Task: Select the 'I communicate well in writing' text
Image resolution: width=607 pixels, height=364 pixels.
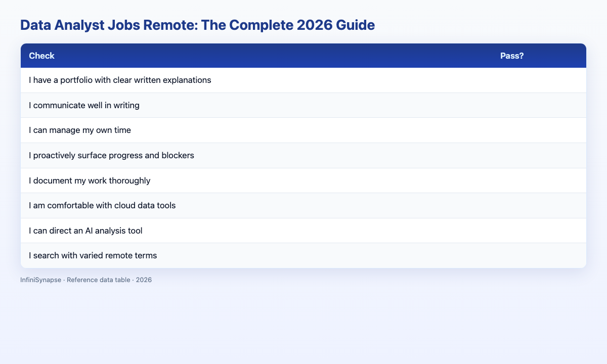Action: click(x=84, y=105)
